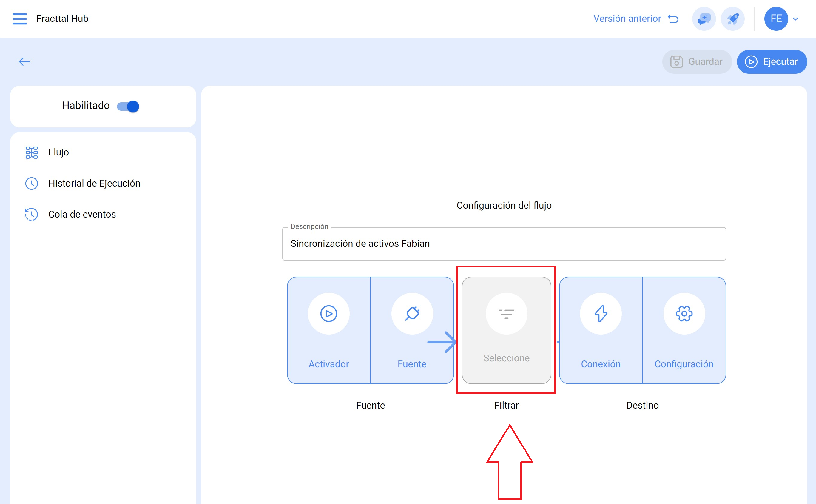This screenshot has width=816, height=504.
Task: Click the Versión anterior link
Action: [636, 19]
